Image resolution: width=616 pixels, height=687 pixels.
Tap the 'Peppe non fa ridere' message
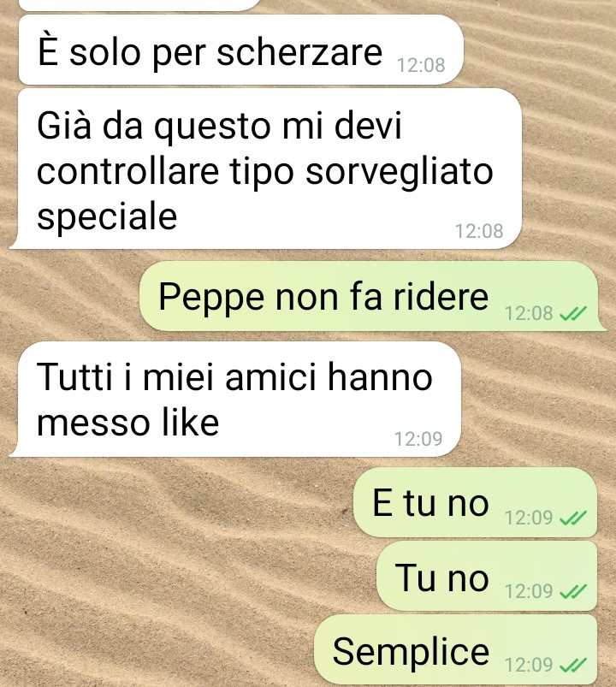pos(372,296)
